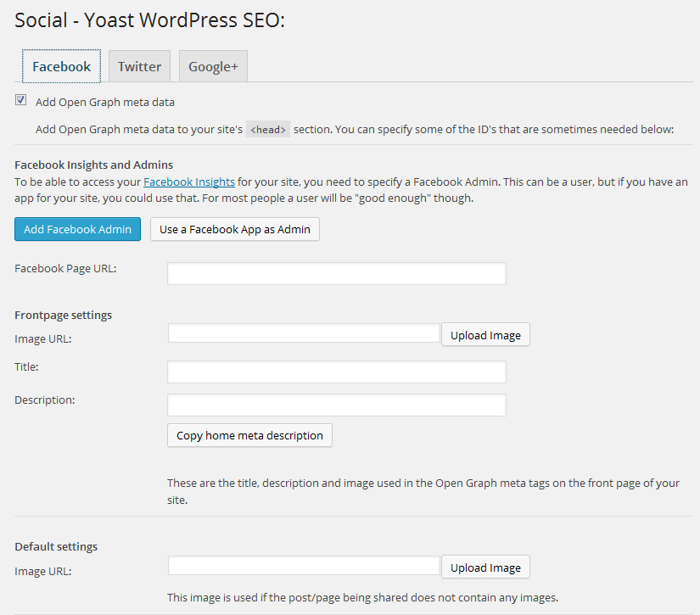Click the Social Yoast WordPress SEO page title

[x=148, y=20]
